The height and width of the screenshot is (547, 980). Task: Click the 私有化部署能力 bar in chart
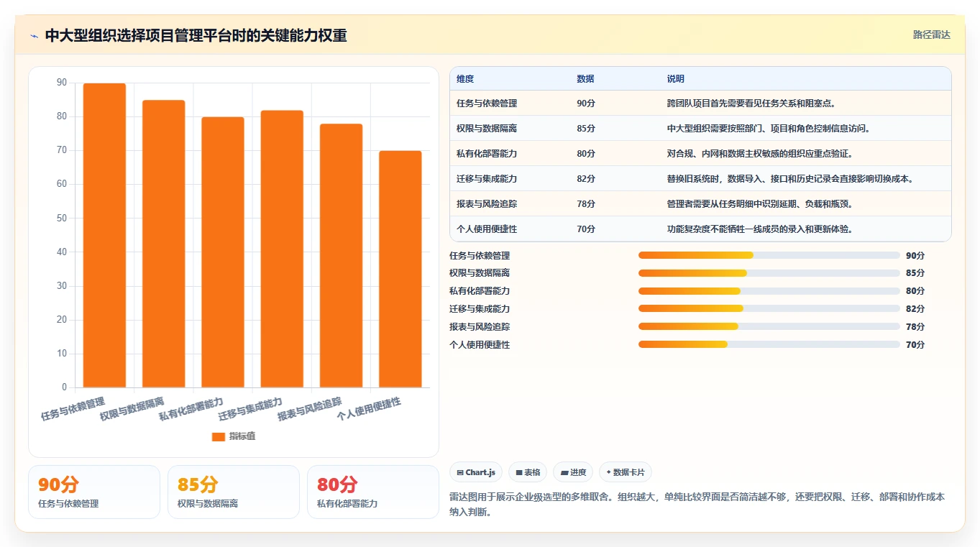tap(223, 252)
